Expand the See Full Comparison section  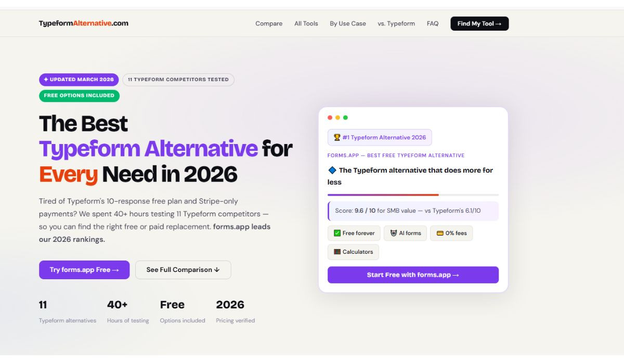[x=183, y=270]
